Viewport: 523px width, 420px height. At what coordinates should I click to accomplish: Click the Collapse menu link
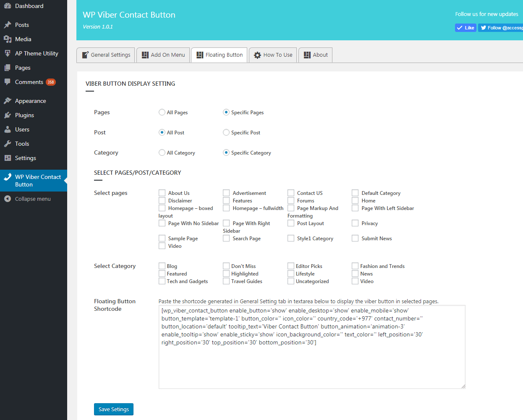[34, 199]
